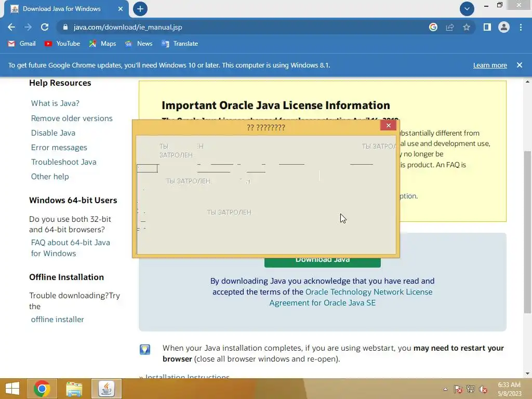The width and height of the screenshot is (532, 399).
Task: Open the Gmail bookmark
Action: pos(22,44)
